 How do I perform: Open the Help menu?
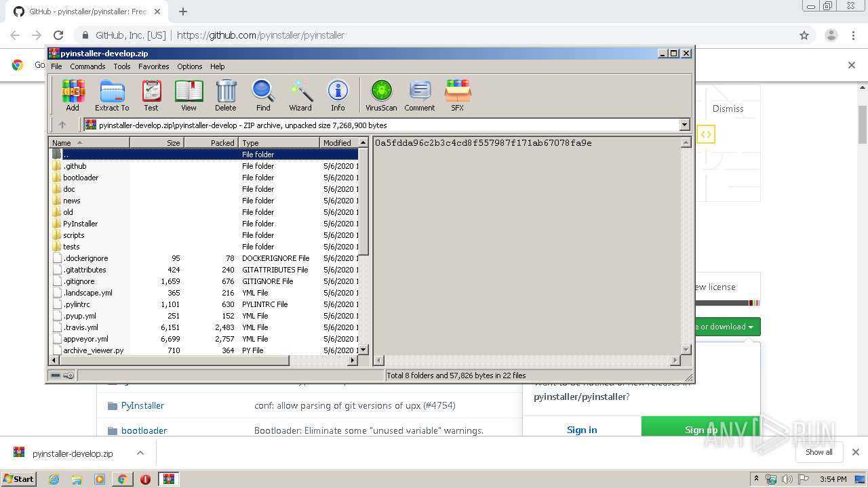coord(217,66)
